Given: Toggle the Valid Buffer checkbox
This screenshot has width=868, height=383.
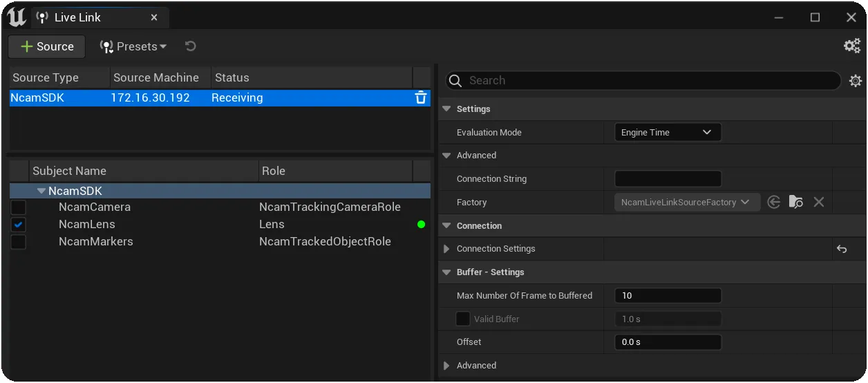Looking at the screenshot, I should click(x=463, y=319).
